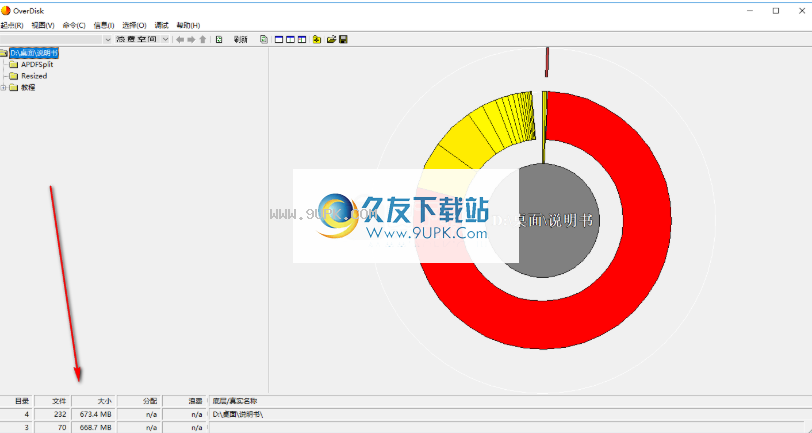Click the 232 files cell

(53, 414)
